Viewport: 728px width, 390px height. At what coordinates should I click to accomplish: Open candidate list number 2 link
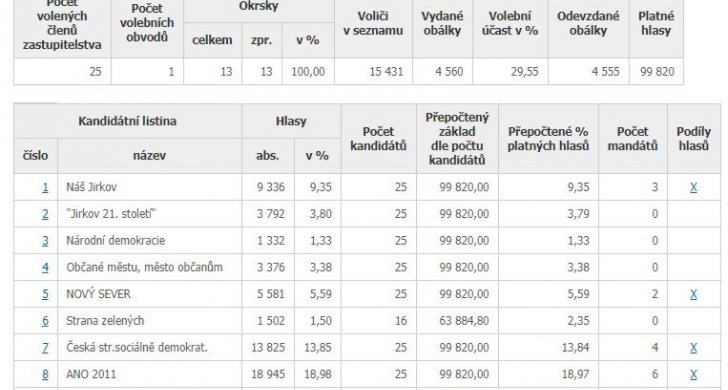tap(45, 214)
